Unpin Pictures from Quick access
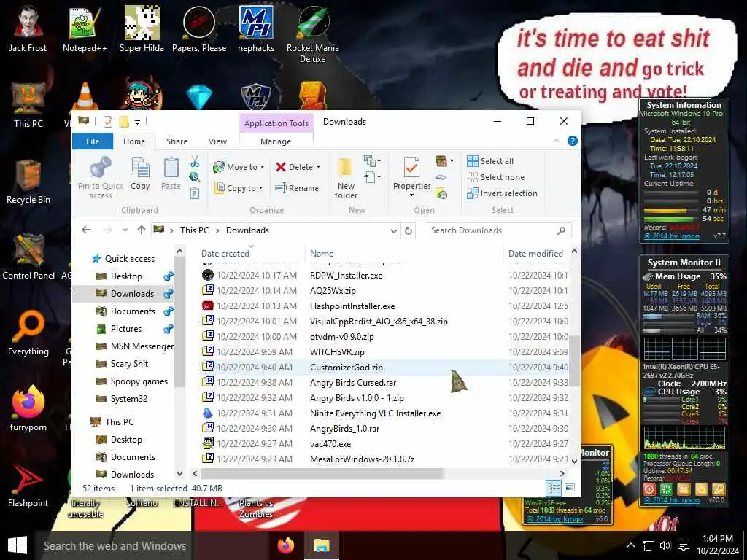The width and height of the screenshot is (747, 560). pos(169,329)
